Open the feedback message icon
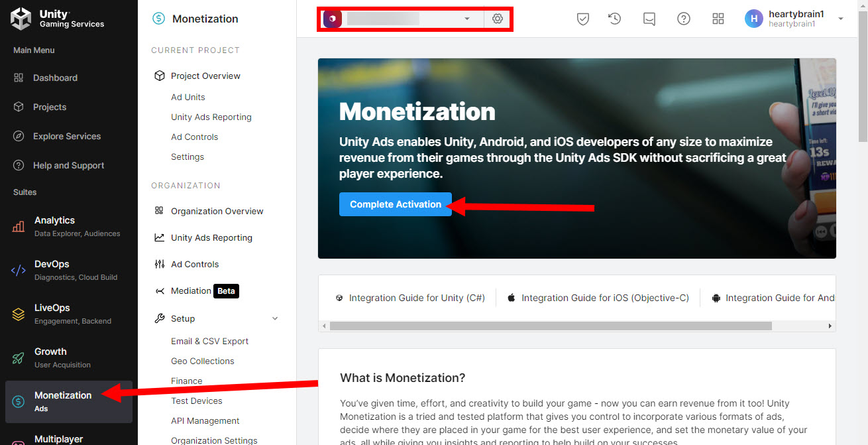Screen dimensions: 868x445 pyautogui.click(x=649, y=19)
